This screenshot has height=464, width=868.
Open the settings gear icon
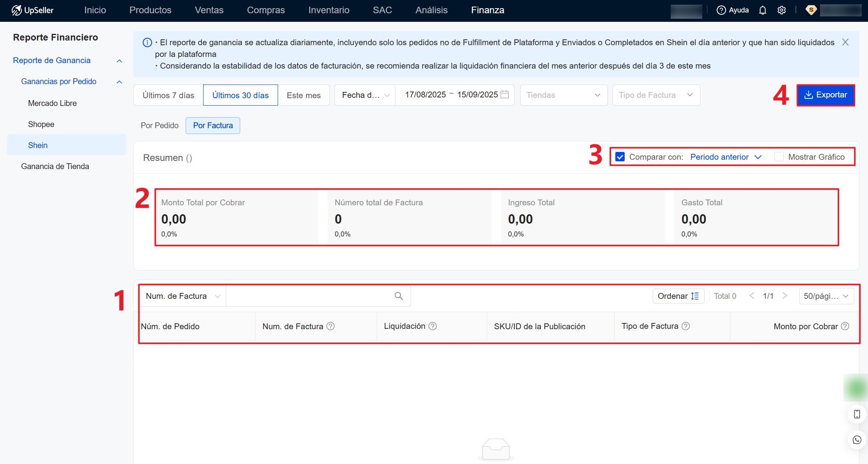tap(781, 10)
